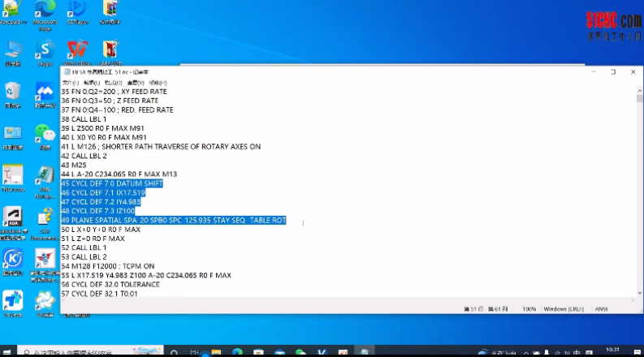Open the File (文件) menu in Notepad

71,83
